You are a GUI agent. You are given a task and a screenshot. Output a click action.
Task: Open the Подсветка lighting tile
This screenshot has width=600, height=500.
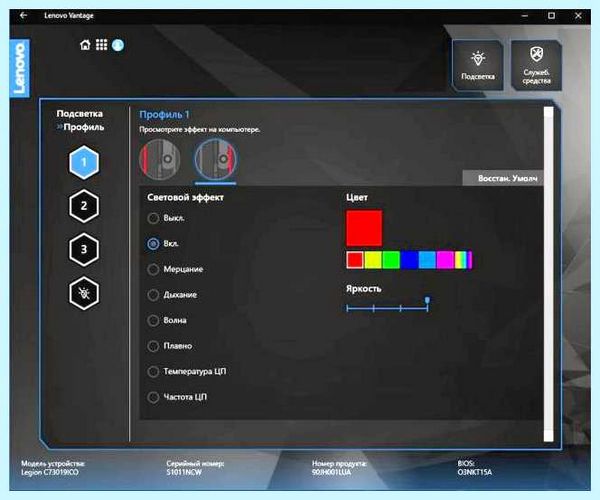pyautogui.click(x=478, y=65)
